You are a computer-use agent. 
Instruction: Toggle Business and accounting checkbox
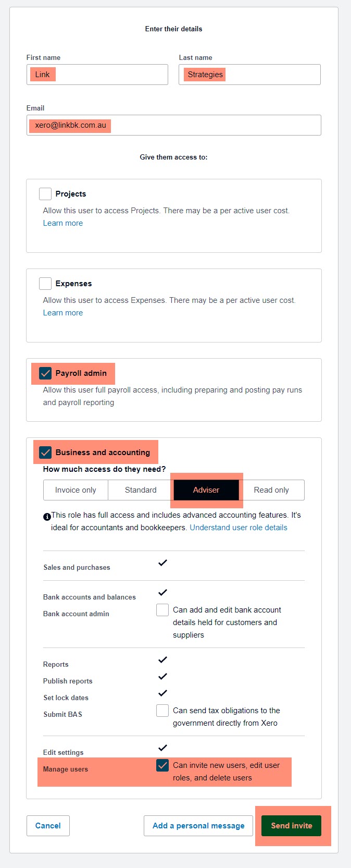tap(45, 453)
